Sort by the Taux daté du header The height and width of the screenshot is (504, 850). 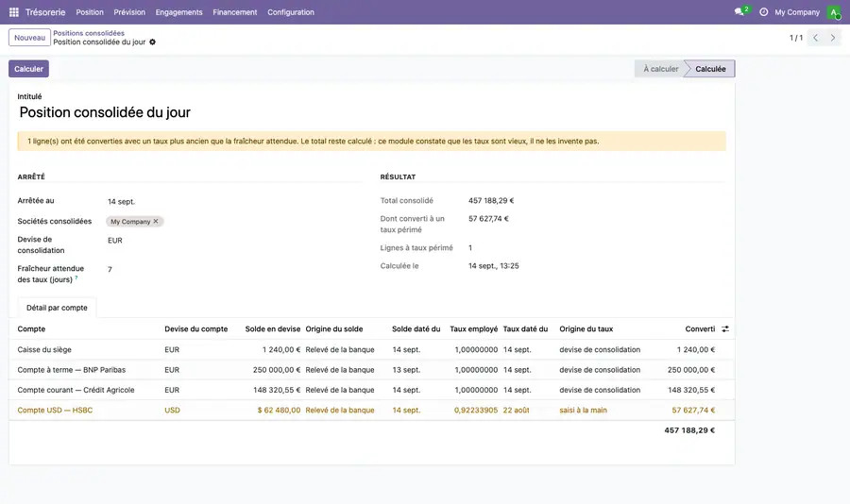525,329
